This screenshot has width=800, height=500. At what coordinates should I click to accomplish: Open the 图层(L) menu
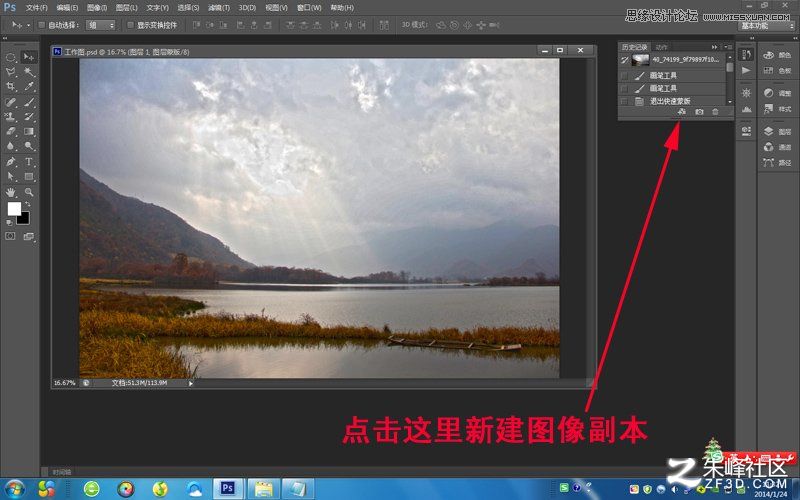[x=127, y=8]
